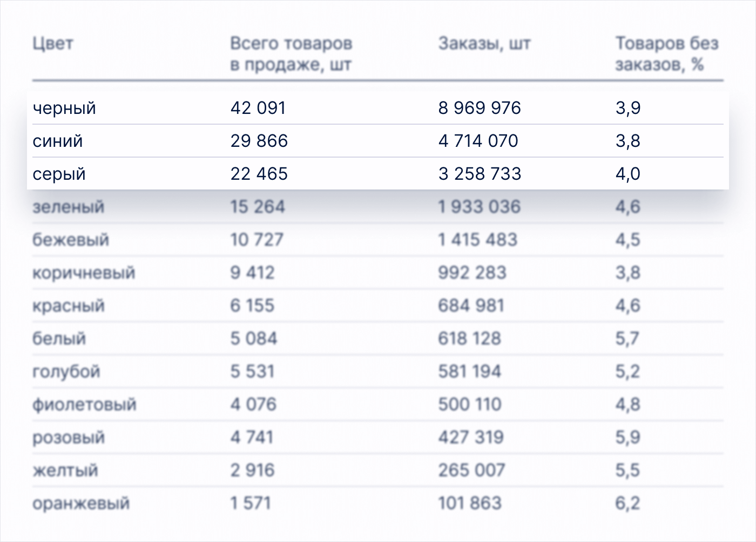Select the "розовый" color cell
Screen dimensions: 756x542
[x=69, y=437]
